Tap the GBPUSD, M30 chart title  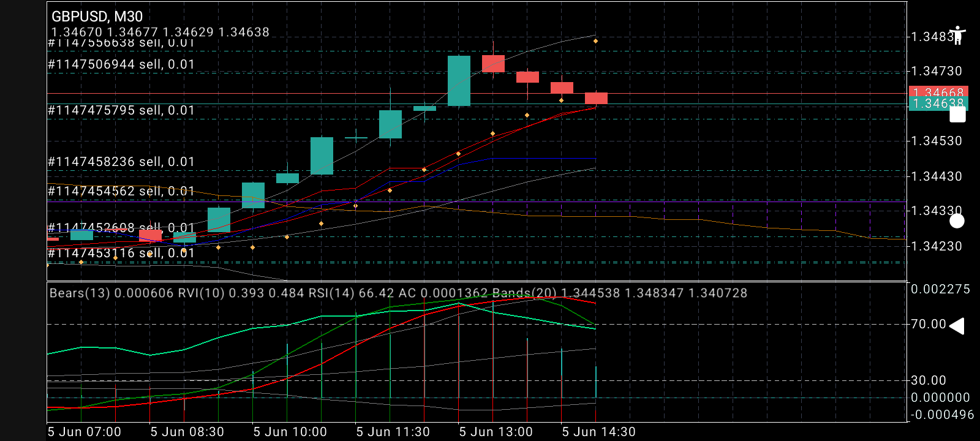pos(97,17)
